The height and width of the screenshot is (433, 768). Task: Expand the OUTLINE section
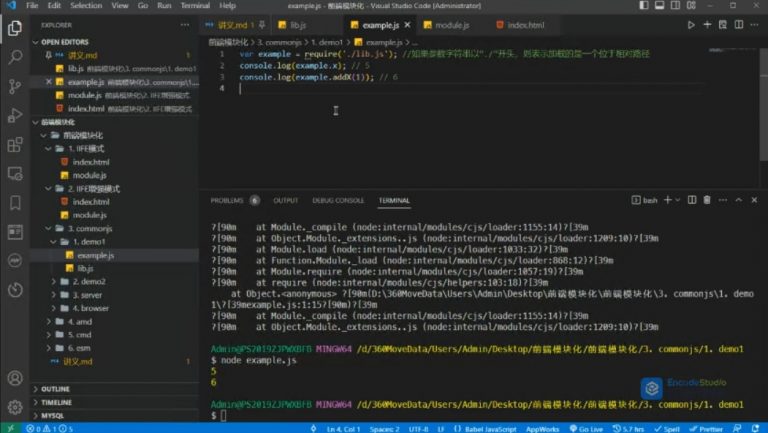pyautogui.click(x=56, y=388)
